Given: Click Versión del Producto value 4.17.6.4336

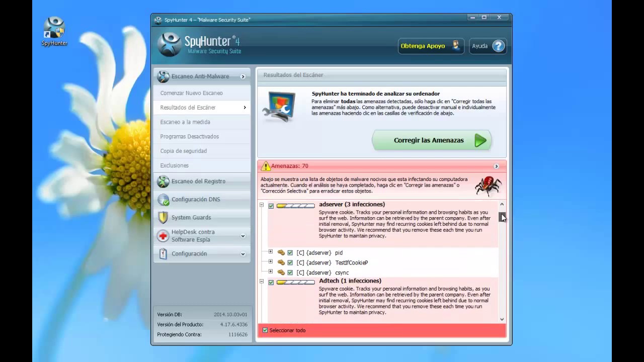Looking at the screenshot, I should [x=234, y=325].
